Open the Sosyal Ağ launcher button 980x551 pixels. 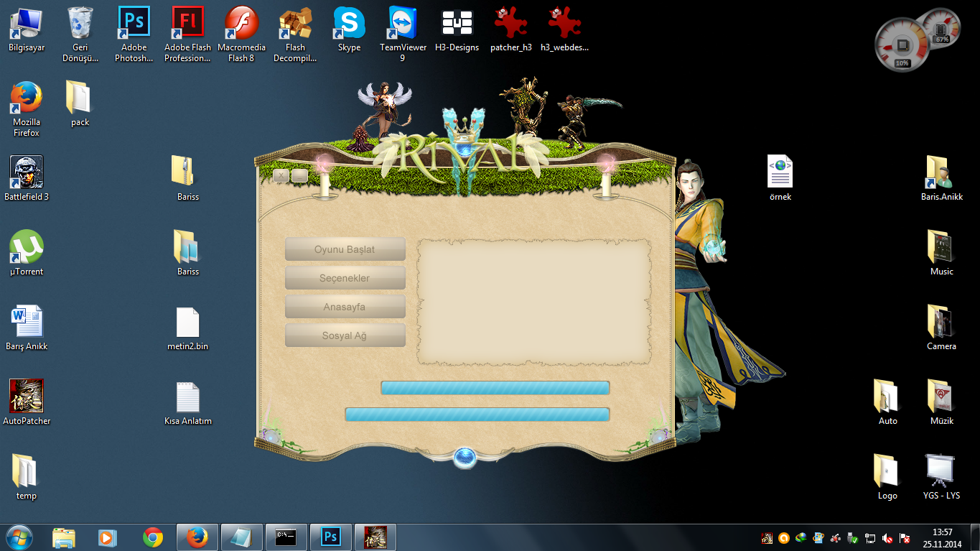click(x=345, y=335)
